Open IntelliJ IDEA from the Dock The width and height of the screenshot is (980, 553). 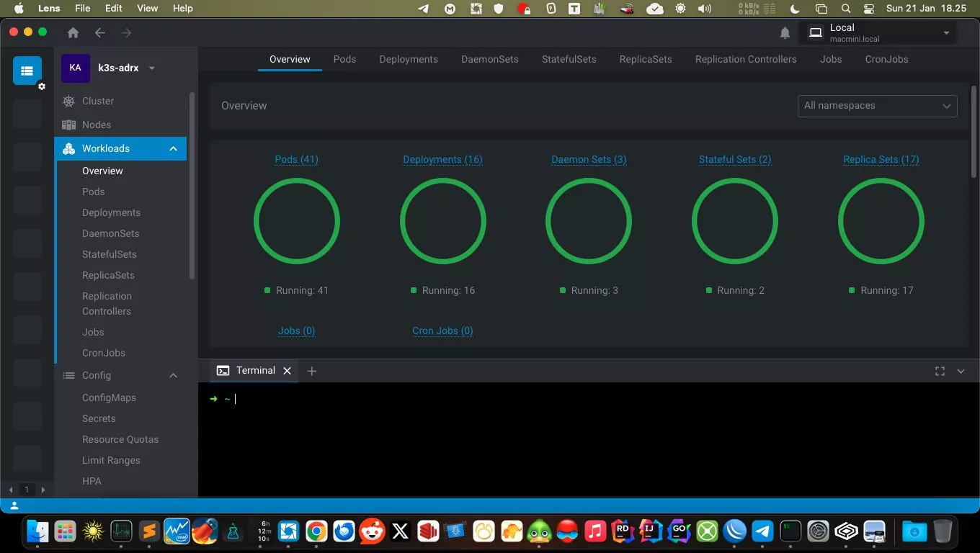click(651, 531)
